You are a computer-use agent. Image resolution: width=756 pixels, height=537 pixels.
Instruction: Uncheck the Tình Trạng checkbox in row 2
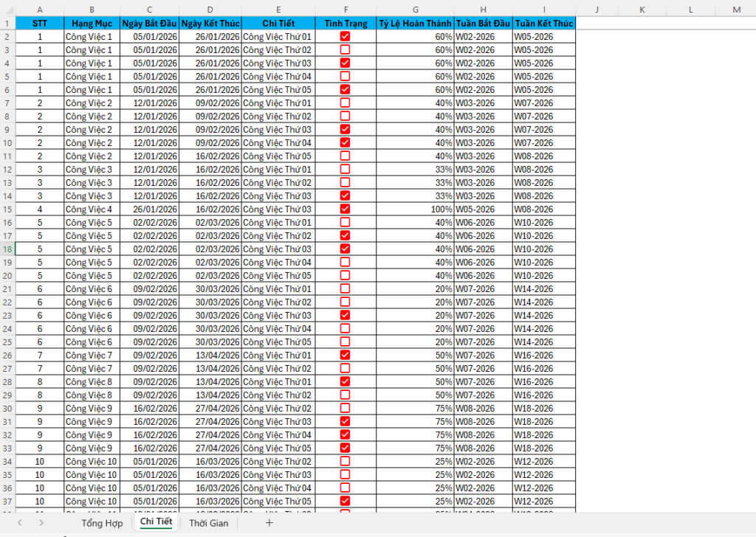coord(345,36)
